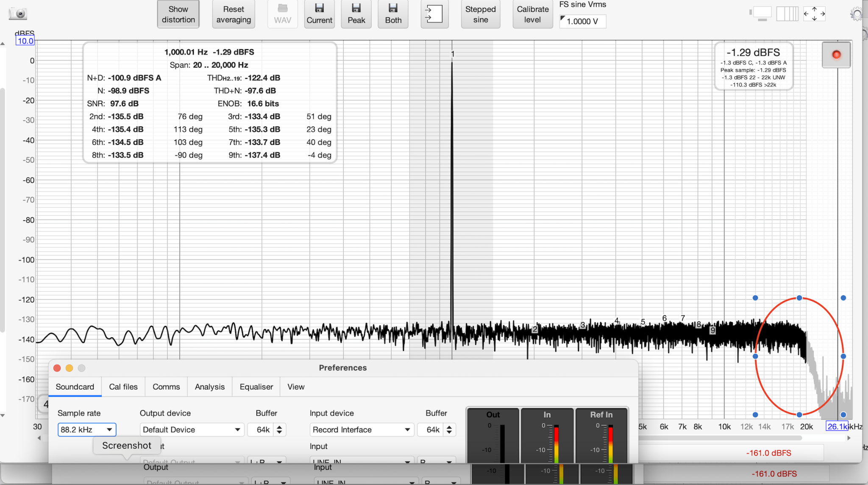Viewport: 868px width, 485px height.
Task: Click the FS sine Vrms 1.0000 V field
Action: pos(583,21)
